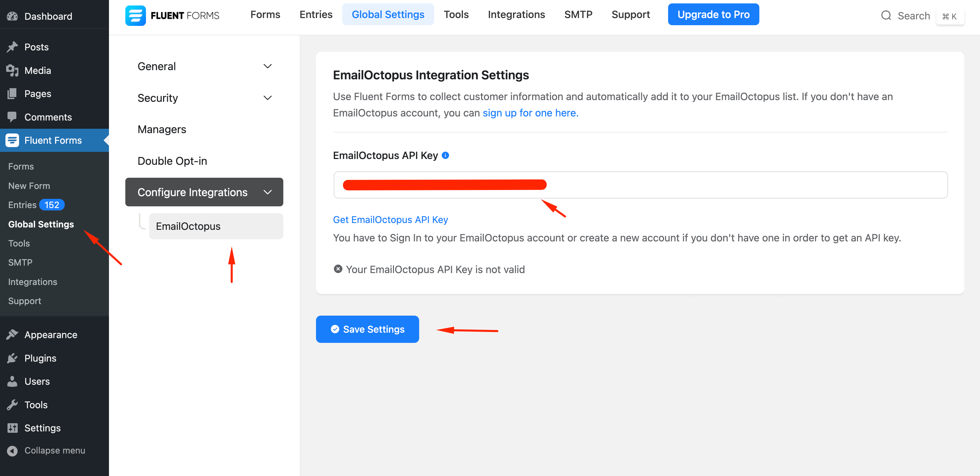Viewport: 980px width, 476px height.
Task: Click the ⌘K search shortcut badge
Action: pos(949,16)
